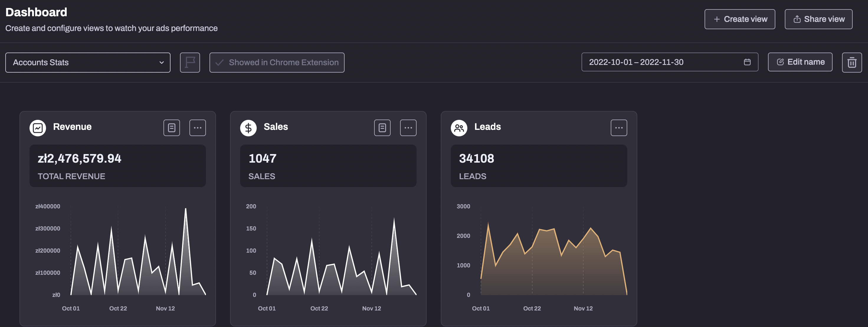Open Sales card three-dots menu

pyautogui.click(x=408, y=128)
